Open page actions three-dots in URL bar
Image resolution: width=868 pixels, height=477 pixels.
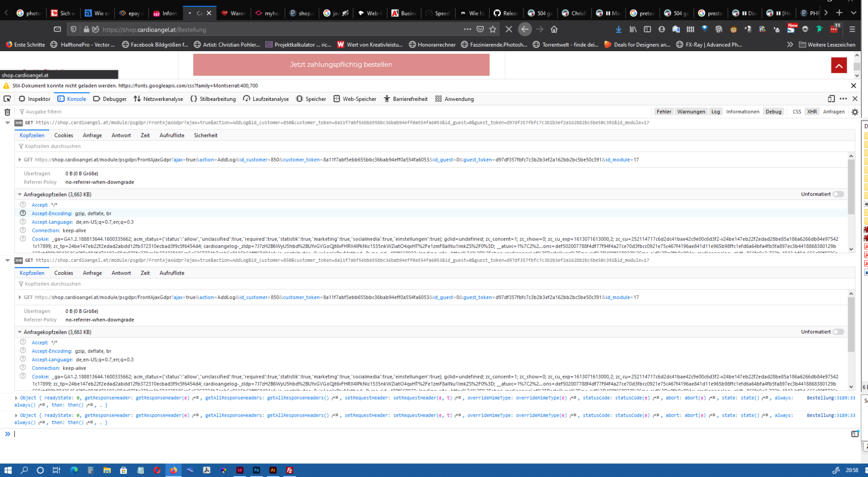coord(467,29)
